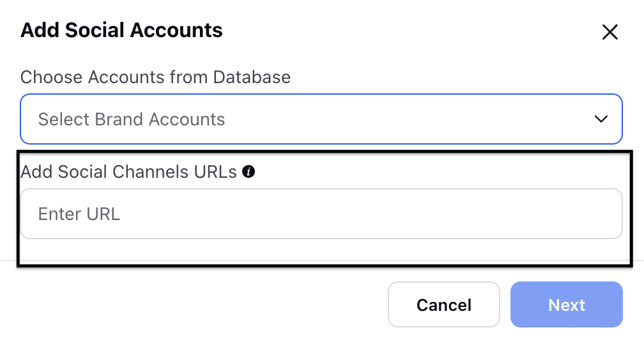
Task: Place the cursor in the social channel URL box
Action: (x=321, y=214)
